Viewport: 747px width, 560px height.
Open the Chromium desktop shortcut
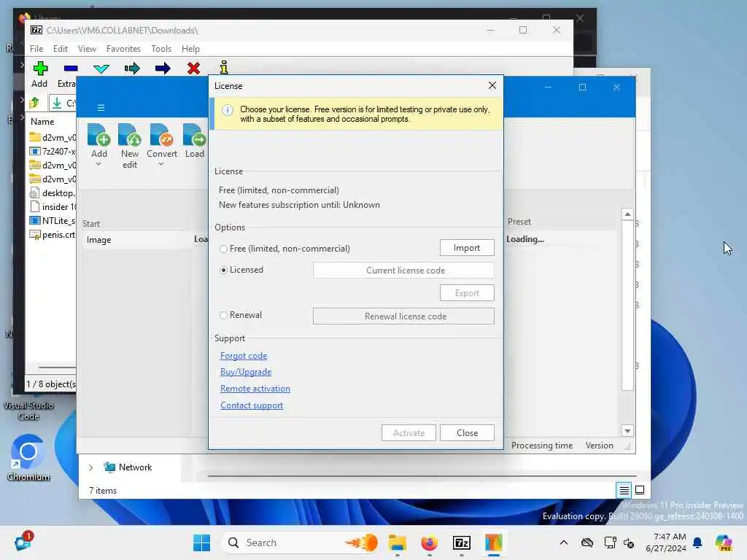pyautogui.click(x=28, y=458)
